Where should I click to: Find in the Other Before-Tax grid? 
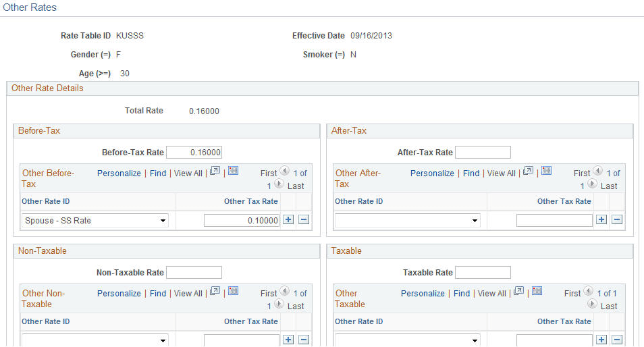click(x=158, y=173)
